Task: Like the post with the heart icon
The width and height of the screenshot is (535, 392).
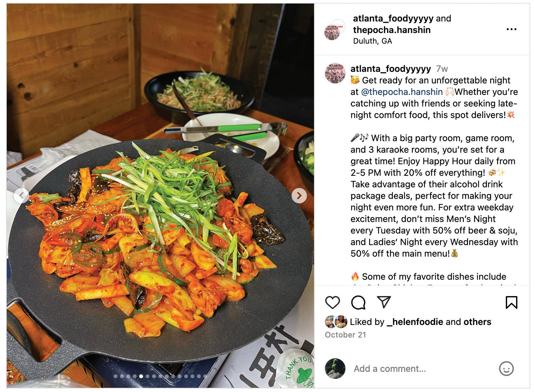Action: point(332,302)
